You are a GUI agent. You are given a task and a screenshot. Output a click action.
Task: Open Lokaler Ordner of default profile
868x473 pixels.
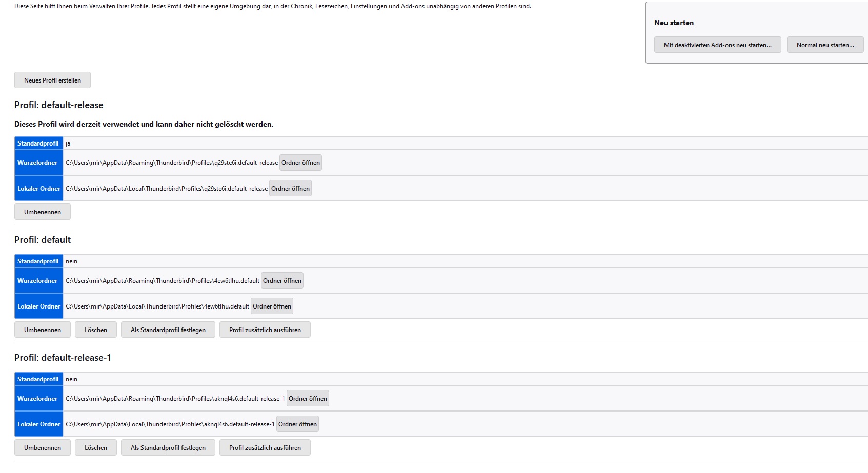pyautogui.click(x=272, y=306)
